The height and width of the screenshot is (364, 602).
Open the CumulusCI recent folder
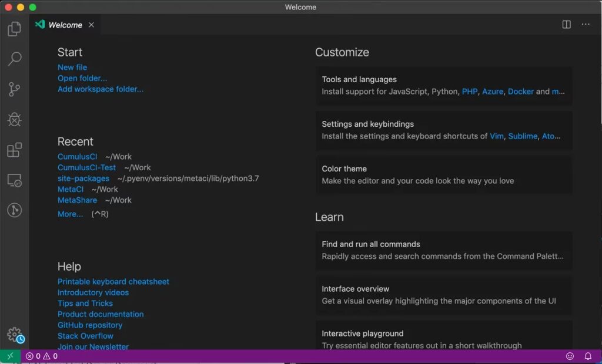click(x=77, y=157)
